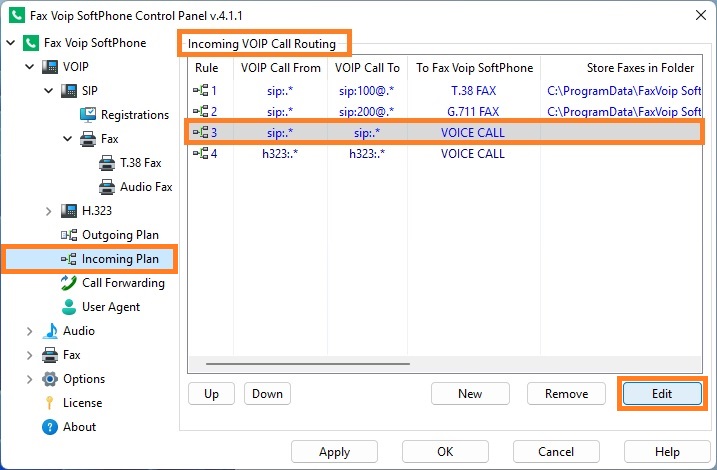Confirm with the OK button

point(445,452)
